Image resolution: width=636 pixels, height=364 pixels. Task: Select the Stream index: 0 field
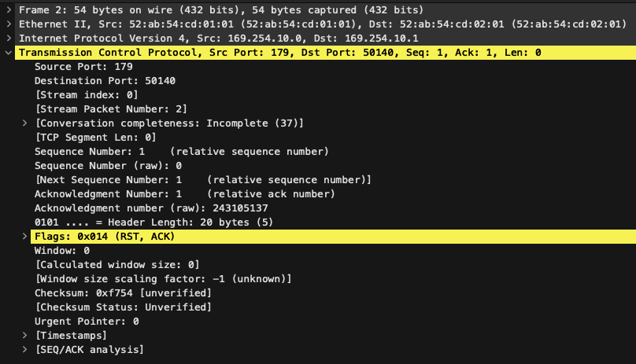(87, 95)
